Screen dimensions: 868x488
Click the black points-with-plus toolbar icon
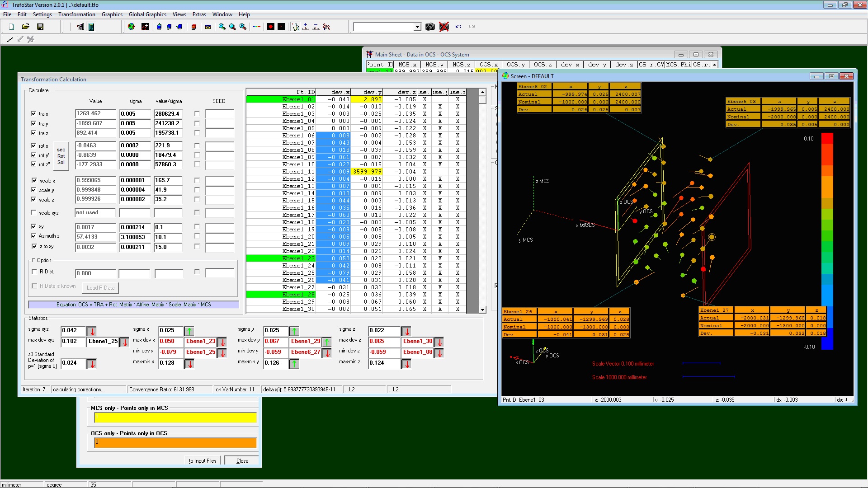(145, 27)
